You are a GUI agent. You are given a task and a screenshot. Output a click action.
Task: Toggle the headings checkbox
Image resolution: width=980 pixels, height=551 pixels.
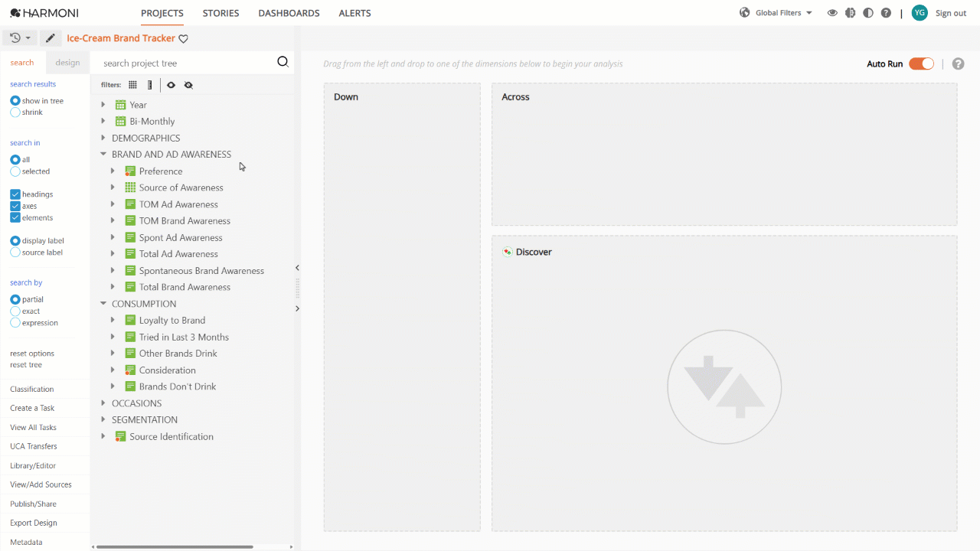click(15, 194)
